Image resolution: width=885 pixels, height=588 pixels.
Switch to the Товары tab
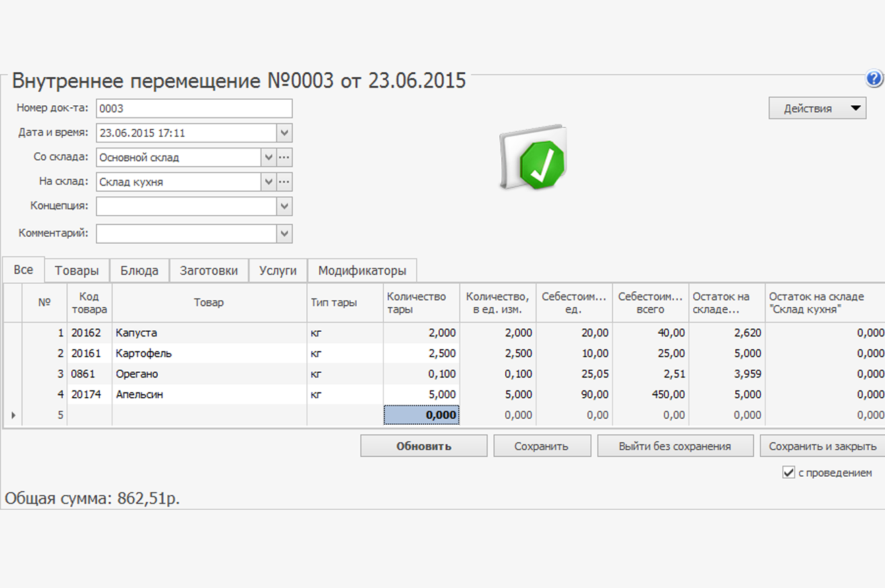point(77,270)
